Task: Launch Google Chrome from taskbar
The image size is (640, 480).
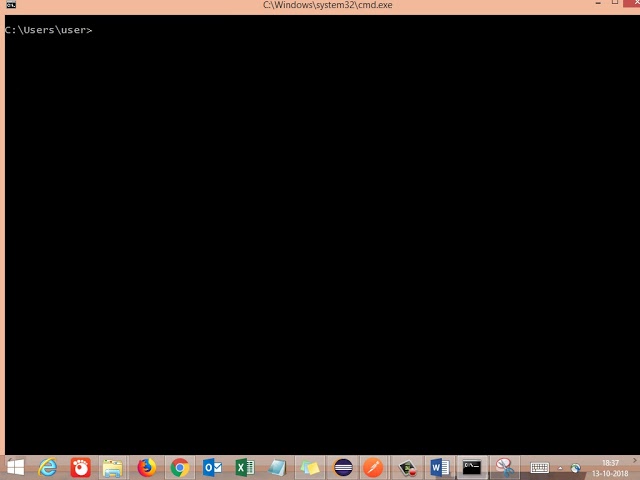Action: [x=180, y=467]
